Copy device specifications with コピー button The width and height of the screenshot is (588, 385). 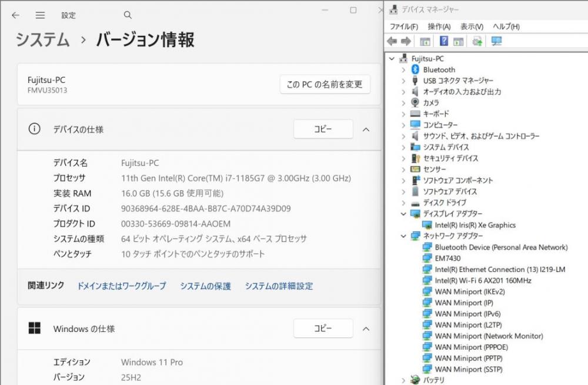click(x=323, y=130)
